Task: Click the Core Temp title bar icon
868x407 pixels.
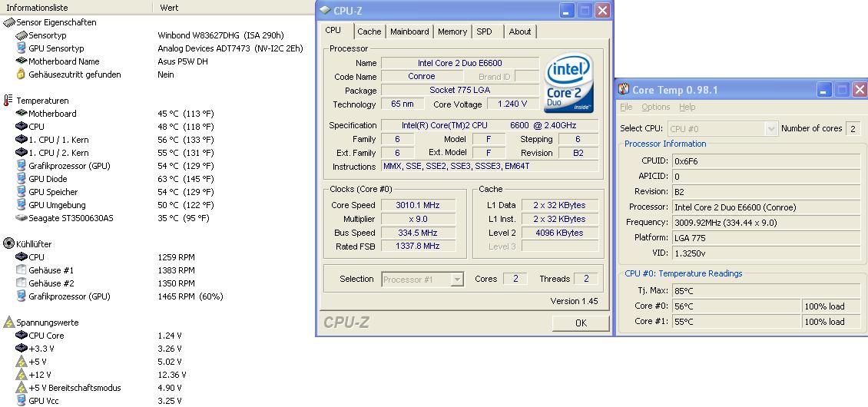Action: click(x=624, y=90)
